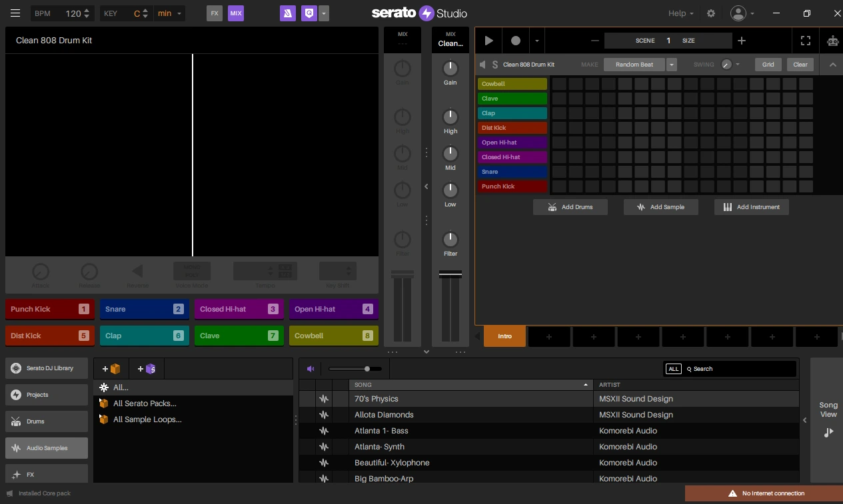The width and height of the screenshot is (843, 504).
Task: Switch to Song View
Action: pyautogui.click(x=828, y=419)
